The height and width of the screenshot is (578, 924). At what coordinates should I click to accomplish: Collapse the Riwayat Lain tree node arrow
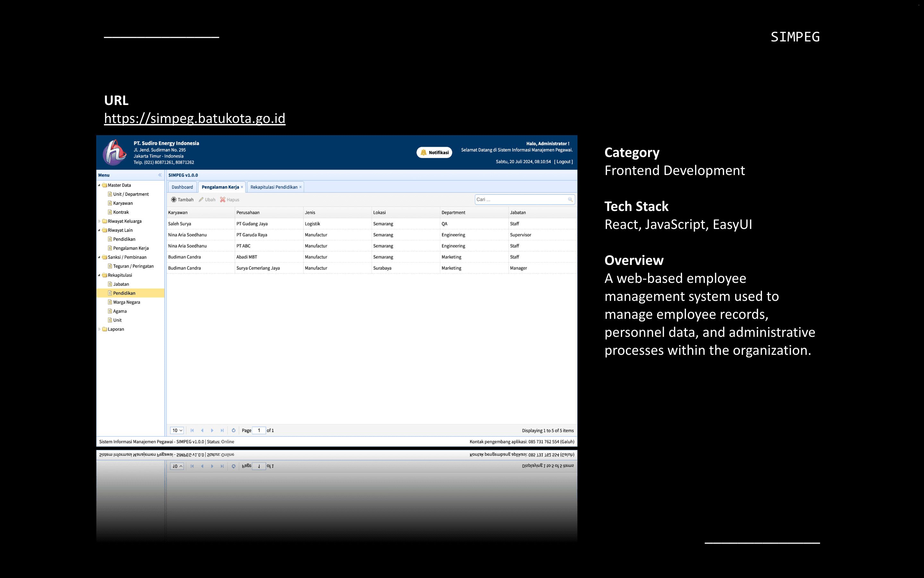(99, 230)
